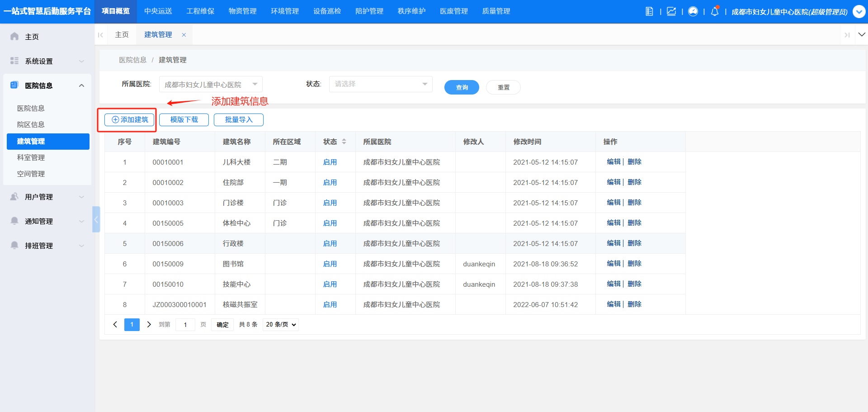Open the statistics chart icon
Viewport: 868px width, 412px height.
point(671,11)
